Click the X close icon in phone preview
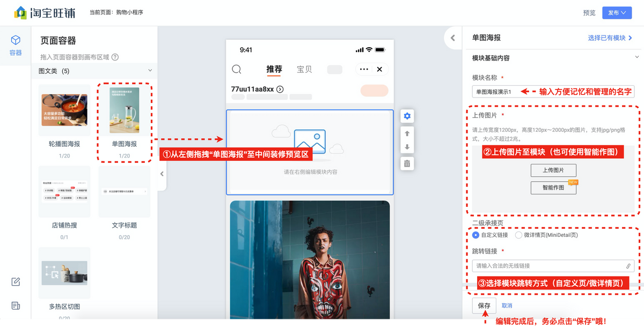The width and height of the screenshot is (644, 328). pos(379,69)
